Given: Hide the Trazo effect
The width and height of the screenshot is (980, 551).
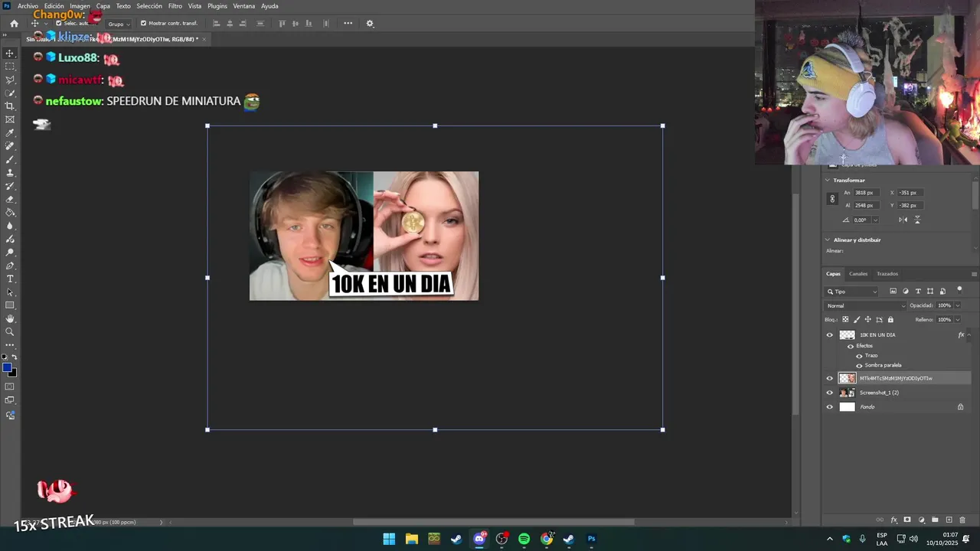Looking at the screenshot, I should coord(859,356).
